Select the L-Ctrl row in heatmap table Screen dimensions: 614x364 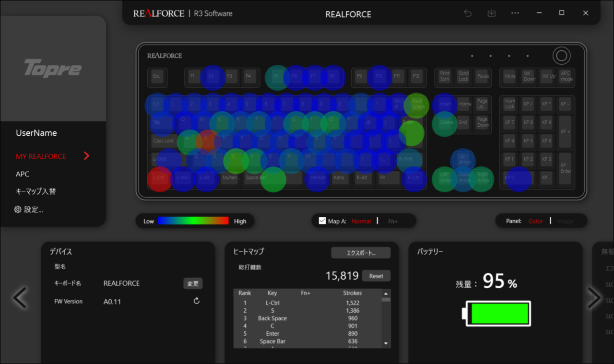(x=307, y=303)
